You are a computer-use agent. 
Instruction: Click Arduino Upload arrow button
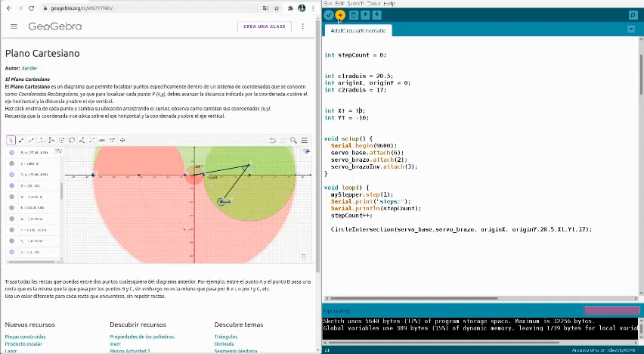[x=340, y=15]
